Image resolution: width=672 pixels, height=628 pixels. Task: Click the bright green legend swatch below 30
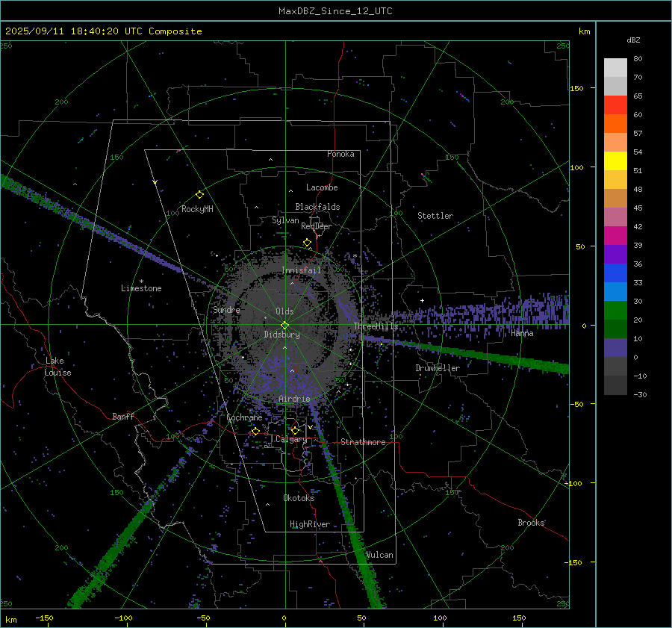click(x=615, y=311)
